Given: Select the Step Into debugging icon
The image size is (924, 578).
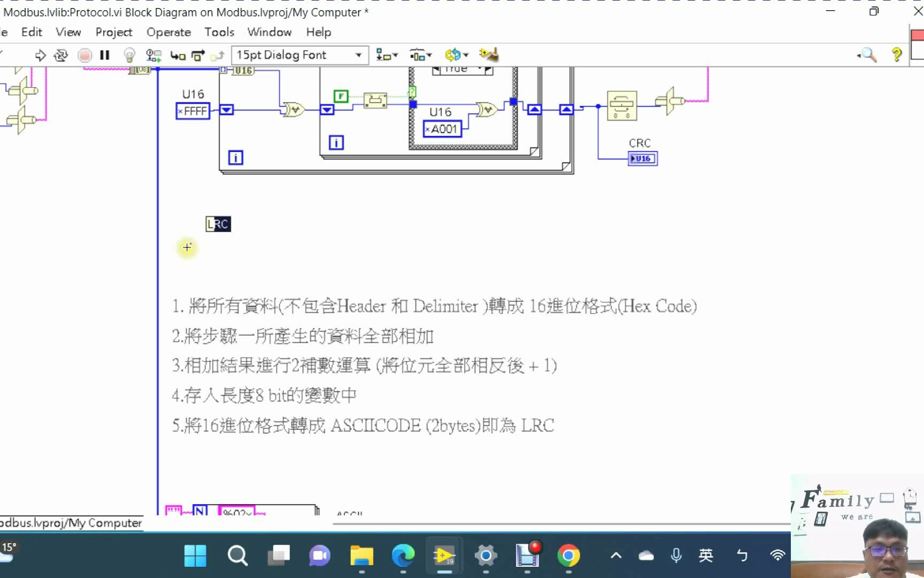Looking at the screenshot, I should tap(179, 55).
